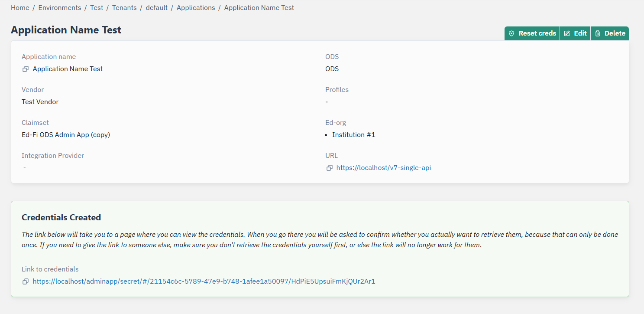Screen dimensions: 644x314
Task: Select the default tenant breadcrumb
Action: 156,7
